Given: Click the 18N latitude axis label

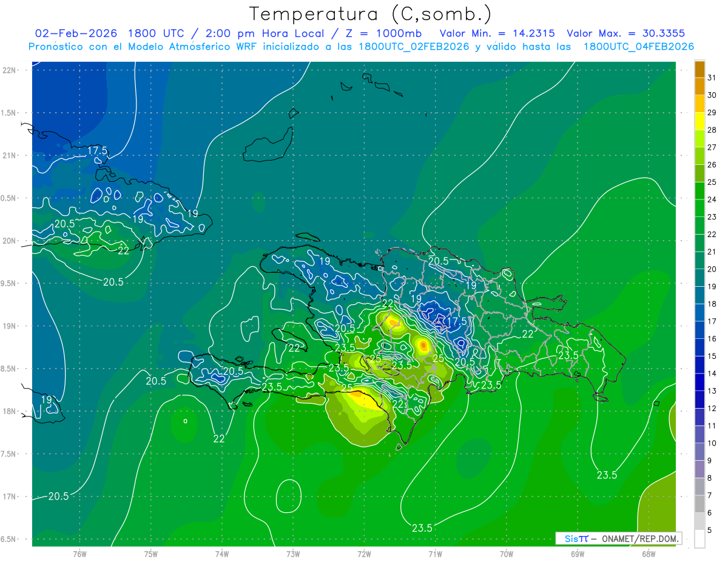Looking at the screenshot, I should tap(10, 411).
